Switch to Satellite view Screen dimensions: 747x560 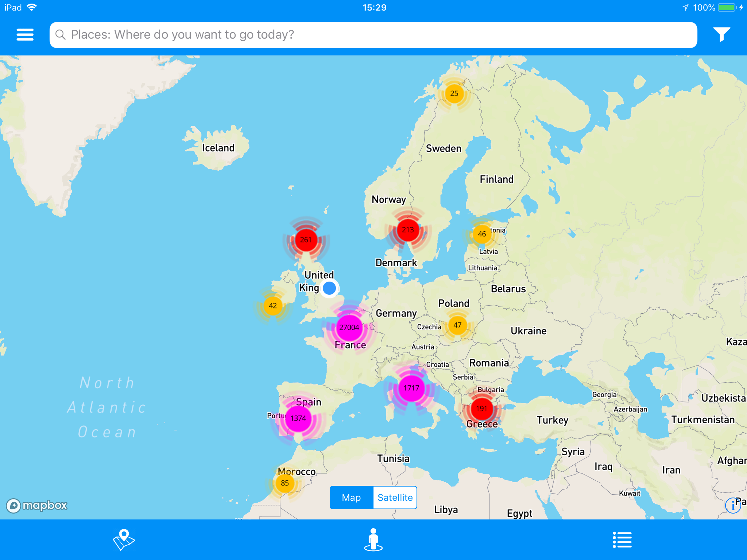(x=395, y=497)
